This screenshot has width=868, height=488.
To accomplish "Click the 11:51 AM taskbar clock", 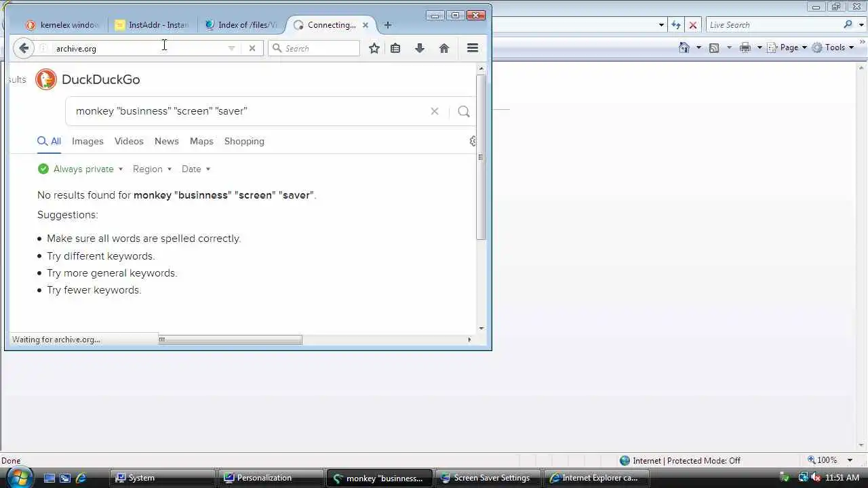I will (842, 478).
